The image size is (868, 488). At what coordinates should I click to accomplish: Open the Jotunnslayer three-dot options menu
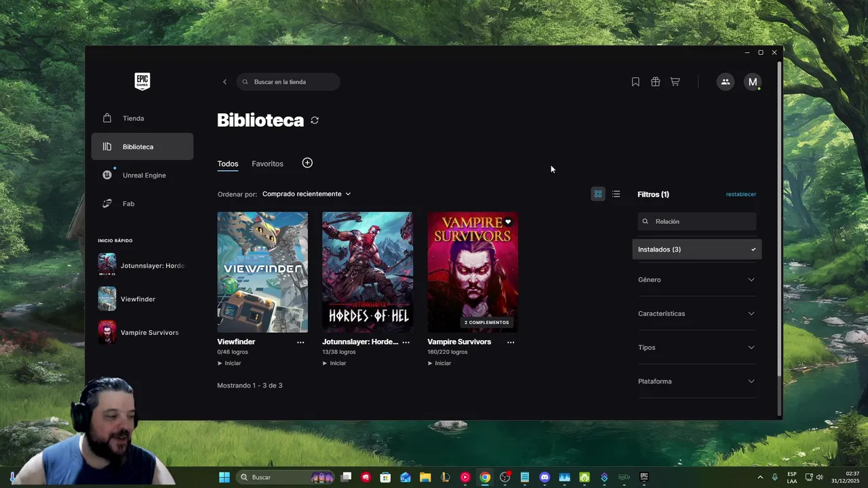tap(406, 342)
